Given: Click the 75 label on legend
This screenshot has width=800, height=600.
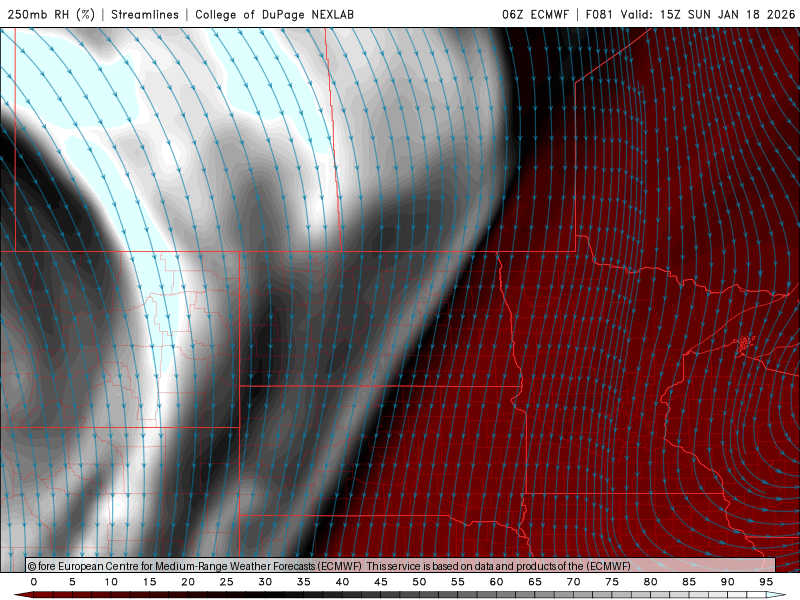Looking at the screenshot, I should [612, 582].
